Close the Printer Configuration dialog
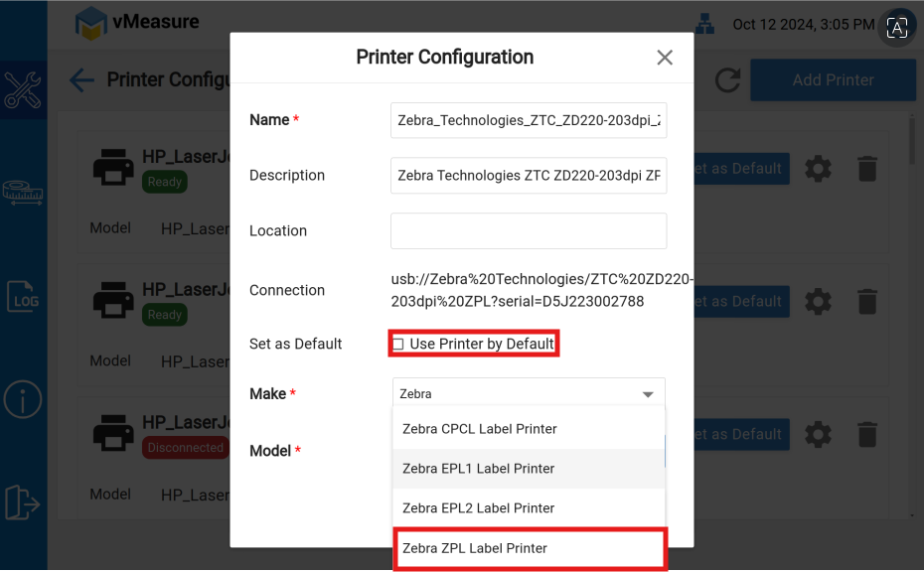 665,58
